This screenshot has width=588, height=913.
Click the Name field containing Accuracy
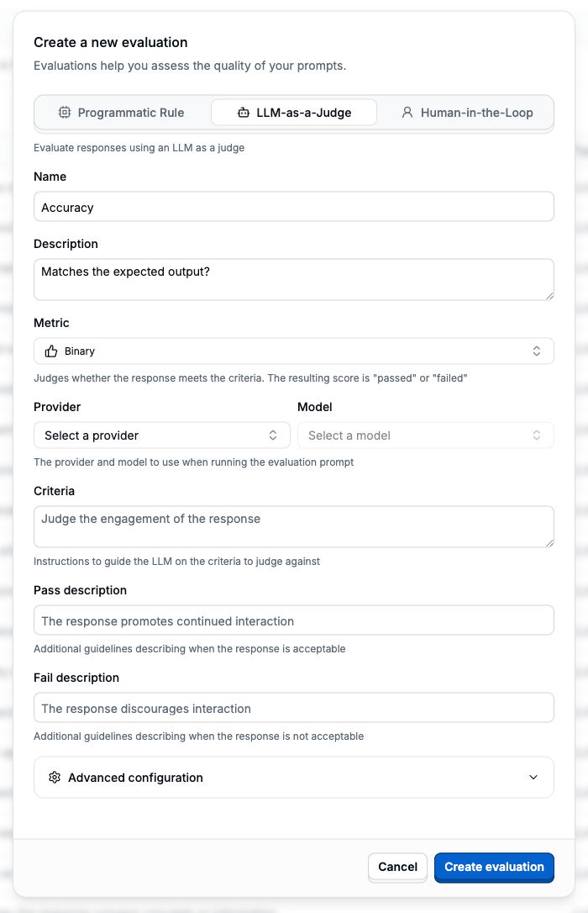point(294,206)
